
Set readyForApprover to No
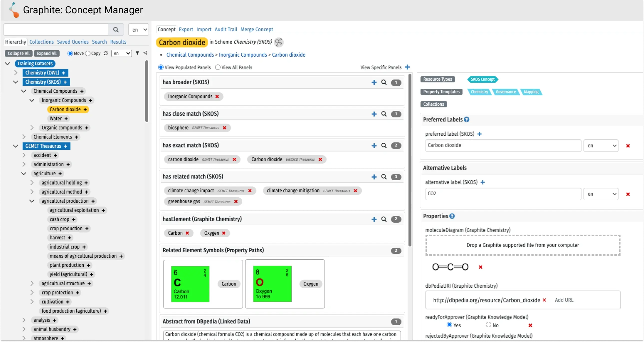(x=488, y=325)
